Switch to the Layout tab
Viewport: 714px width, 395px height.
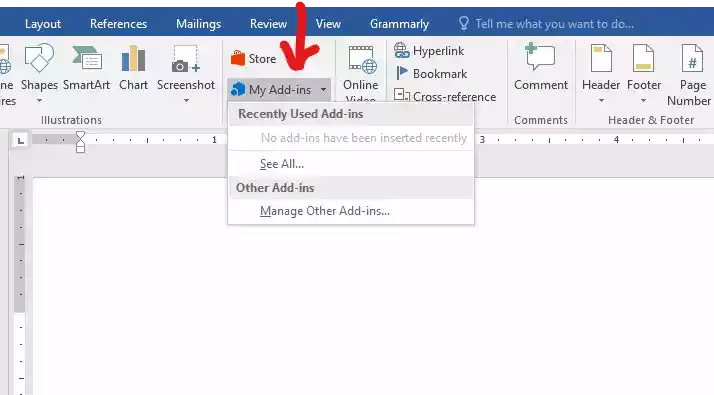coord(43,24)
